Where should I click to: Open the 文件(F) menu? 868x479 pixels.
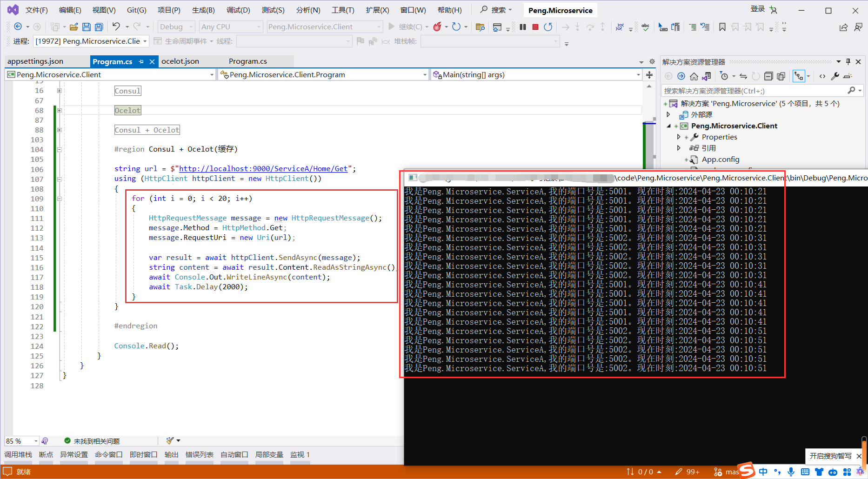tap(37, 10)
